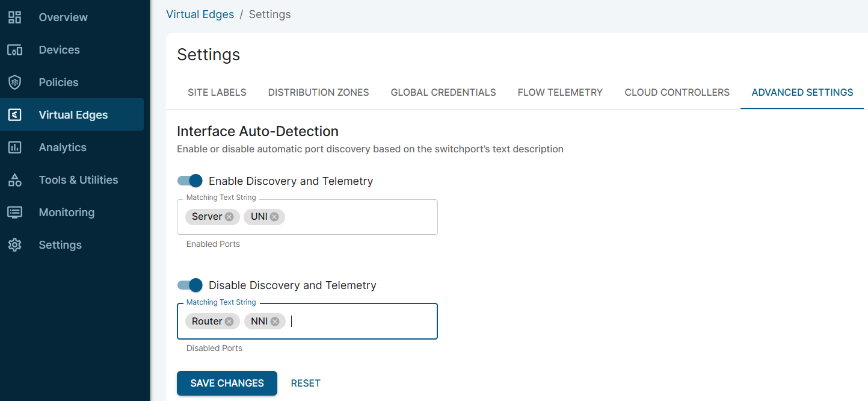Click the Overview dashboard icon
The width and height of the screenshot is (868, 401).
[15, 17]
